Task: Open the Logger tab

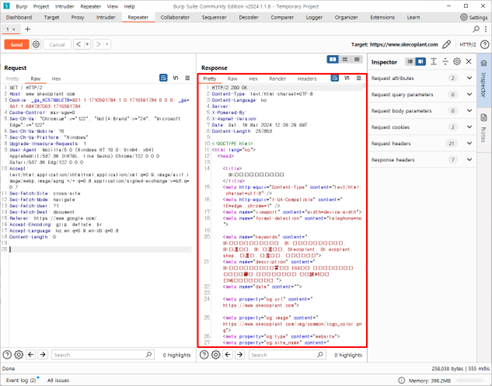Action: click(314, 17)
